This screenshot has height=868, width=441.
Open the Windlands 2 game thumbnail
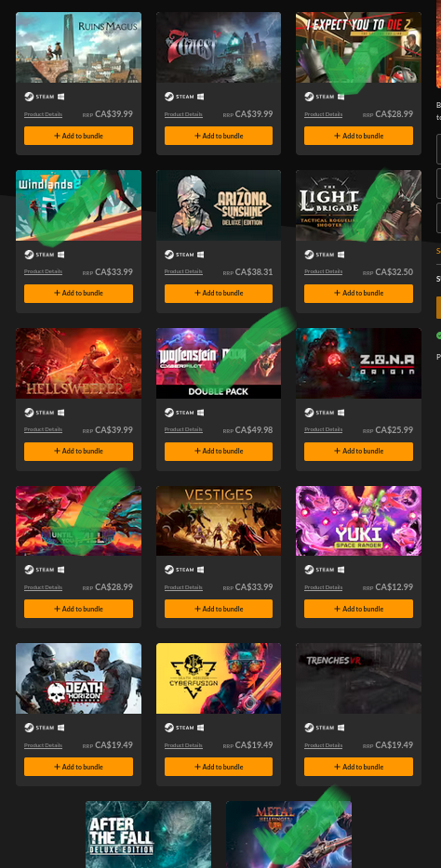79,205
